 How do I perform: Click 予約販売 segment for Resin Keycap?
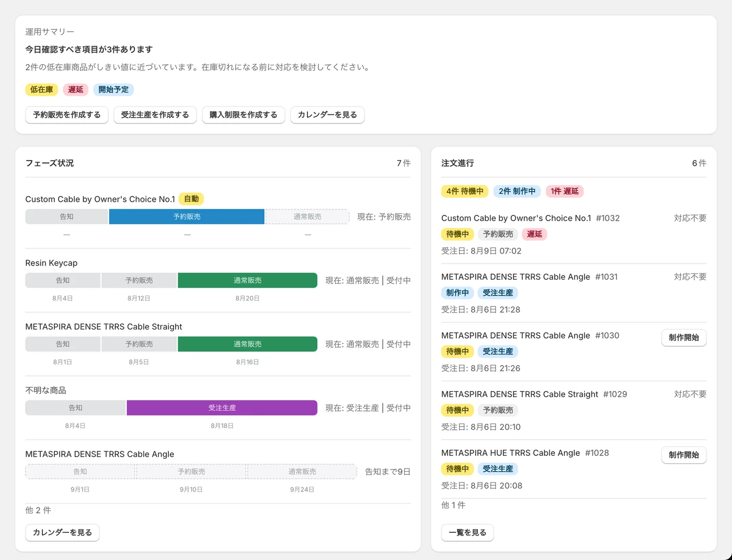(x=139, y=280)
